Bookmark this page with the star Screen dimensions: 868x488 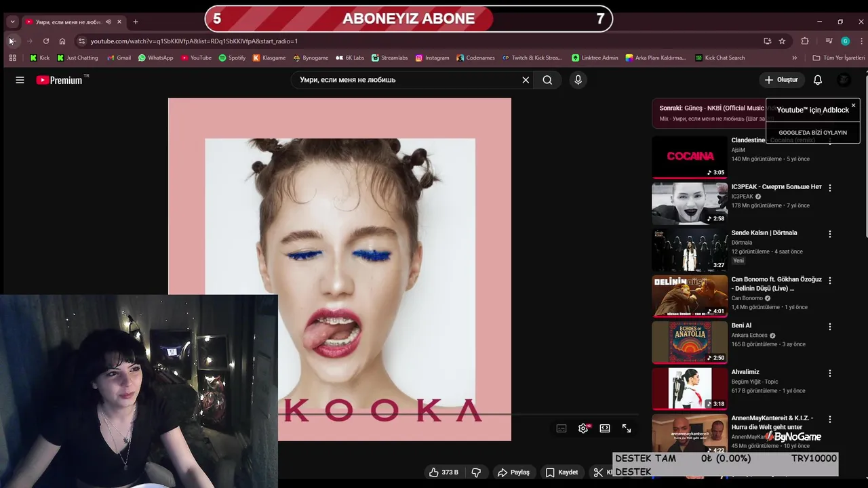(x=782, y=41)
